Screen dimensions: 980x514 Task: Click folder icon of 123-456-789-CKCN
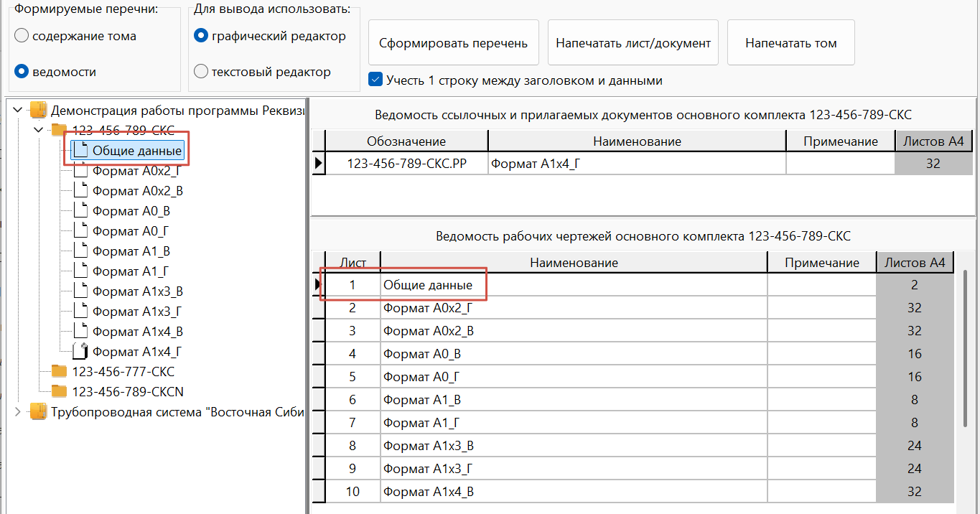click(59, 391)
